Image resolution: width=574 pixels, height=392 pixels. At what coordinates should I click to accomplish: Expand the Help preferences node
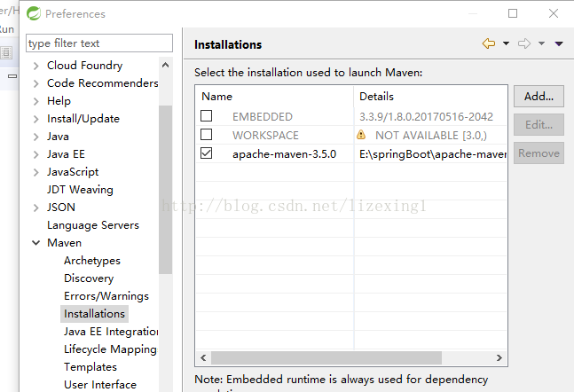[x=35, y=101]
